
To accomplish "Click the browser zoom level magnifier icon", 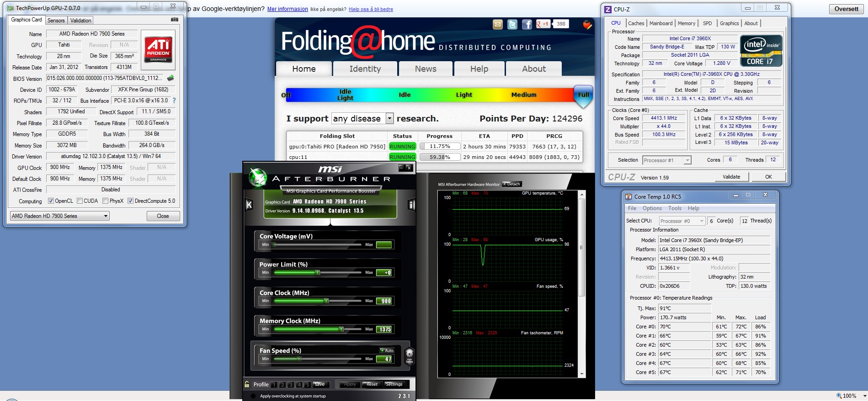I will [x=839, y=396].
